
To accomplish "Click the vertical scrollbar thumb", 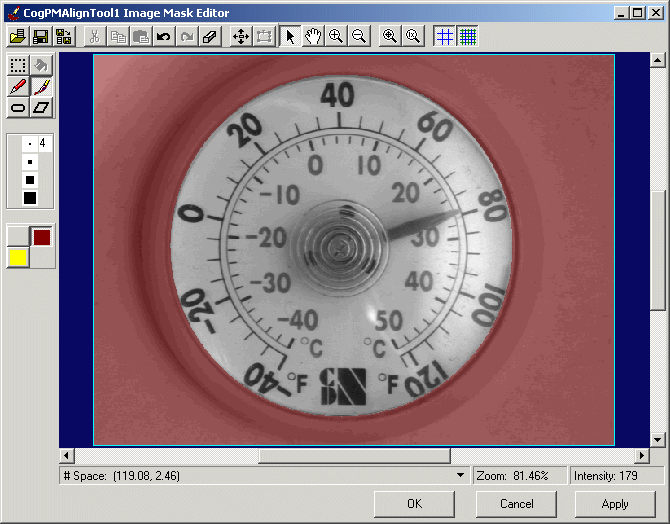I will coord(657,250).
